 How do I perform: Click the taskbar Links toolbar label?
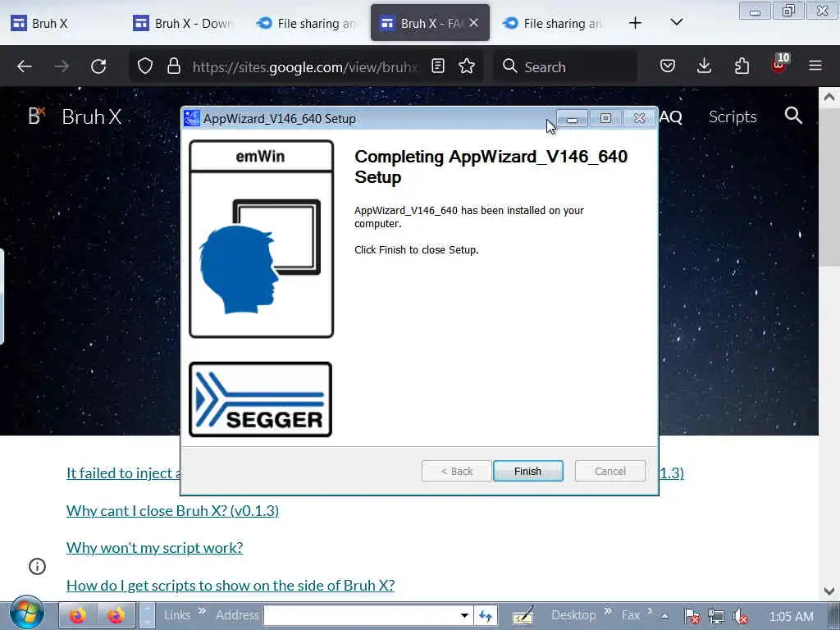177,615
